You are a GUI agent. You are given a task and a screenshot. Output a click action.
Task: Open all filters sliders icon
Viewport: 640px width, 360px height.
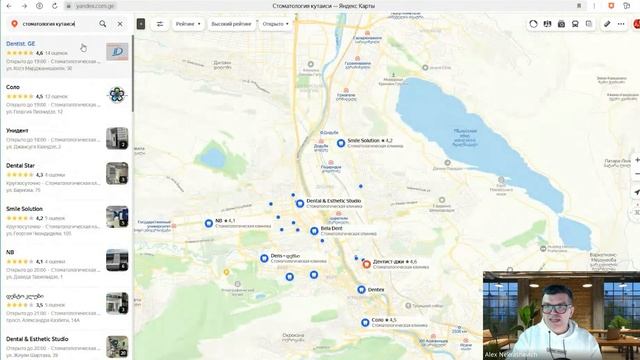tap(160, 24)
